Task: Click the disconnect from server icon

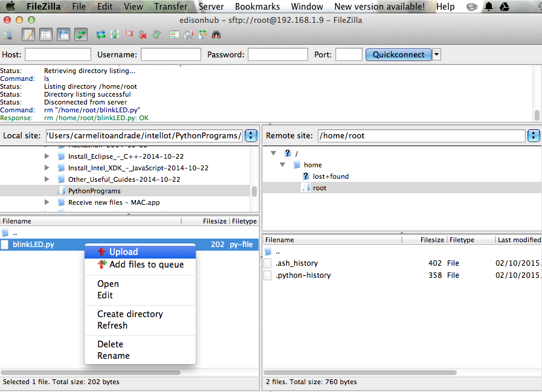Action: click(143, 34)
